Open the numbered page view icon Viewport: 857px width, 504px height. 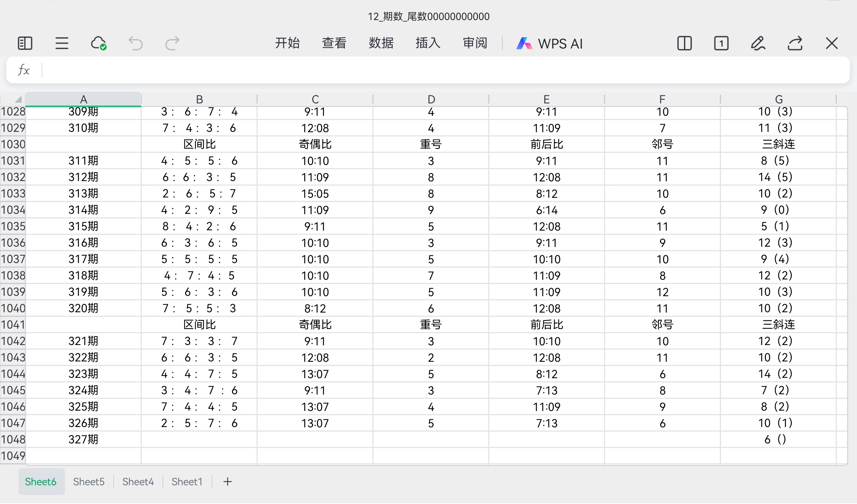tap(721, 44)
